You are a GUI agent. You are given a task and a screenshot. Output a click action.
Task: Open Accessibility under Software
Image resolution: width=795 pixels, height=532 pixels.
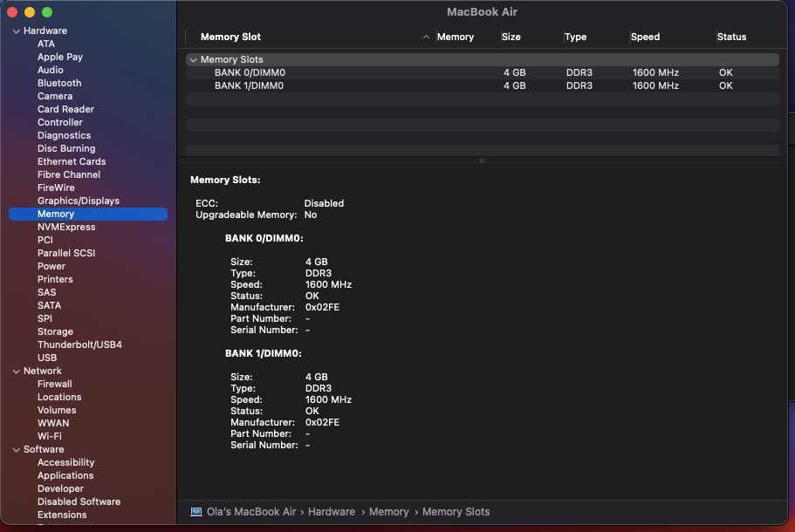66,462
